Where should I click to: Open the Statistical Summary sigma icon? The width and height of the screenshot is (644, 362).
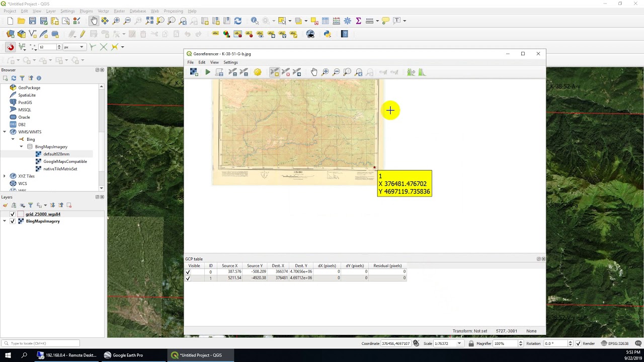pyautogui.click(x=358, y=21)
